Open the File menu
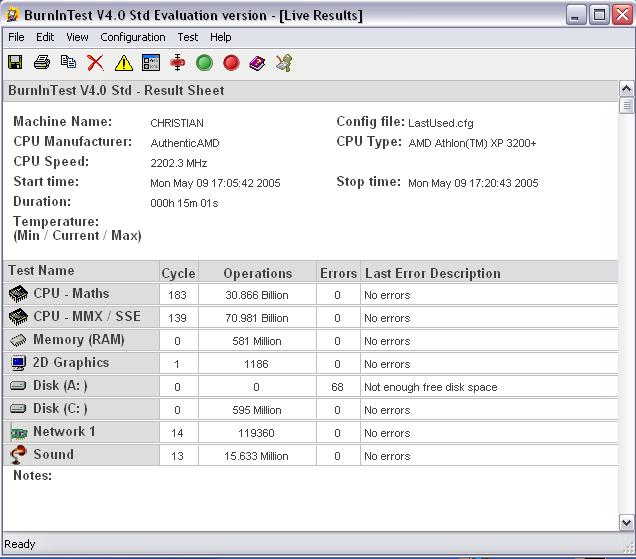The image size is (636, 559). (16, 37)
